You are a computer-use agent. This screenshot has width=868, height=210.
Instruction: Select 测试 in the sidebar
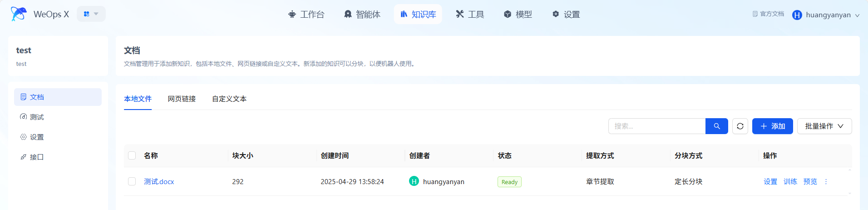[58, 117]
